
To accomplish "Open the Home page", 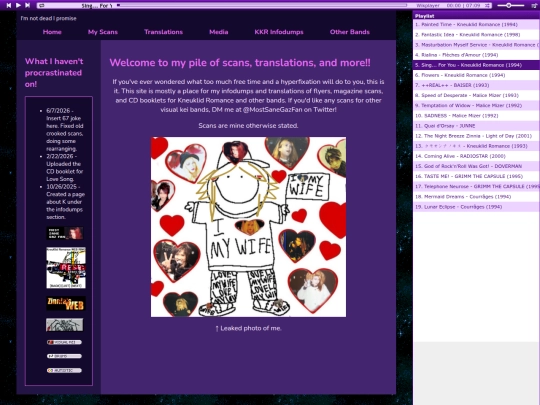I will click(52, 32).
